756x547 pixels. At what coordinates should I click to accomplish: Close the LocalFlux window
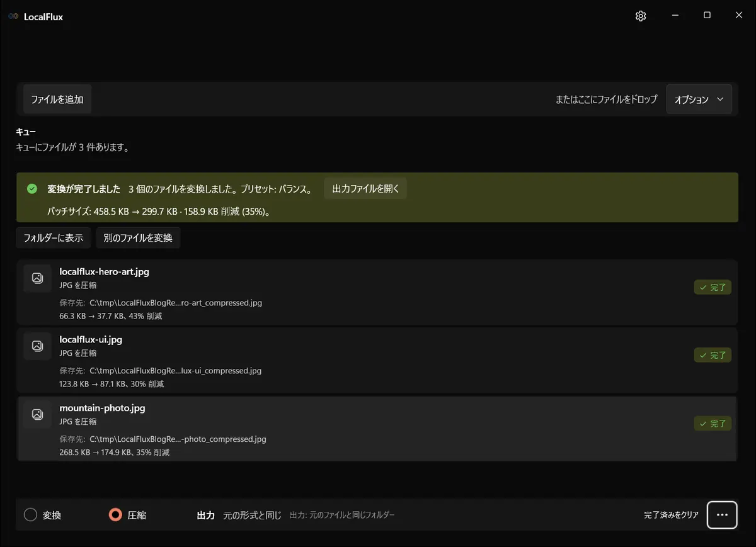[x=739, y=16]
